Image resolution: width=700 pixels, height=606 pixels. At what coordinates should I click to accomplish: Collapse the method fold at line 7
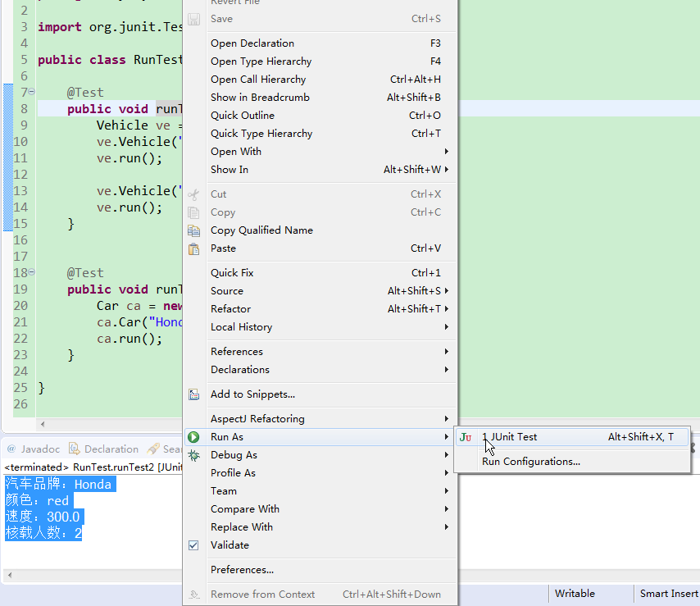pyautogui.click(x=32, y=92)
